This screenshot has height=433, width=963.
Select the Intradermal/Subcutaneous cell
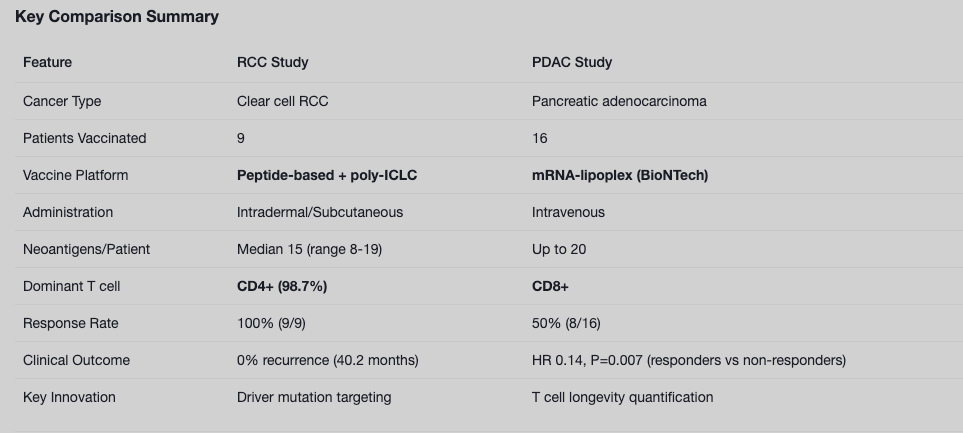point(320,212)
